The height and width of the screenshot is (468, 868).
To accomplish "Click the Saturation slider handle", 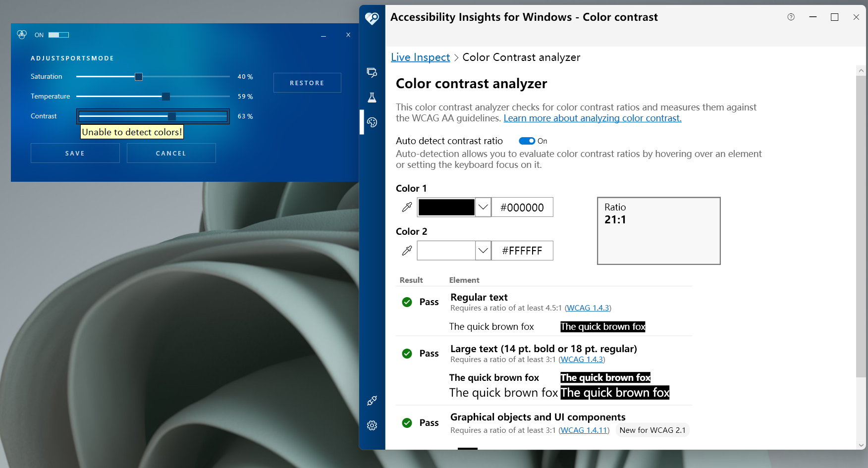I will (x=139, y=77).
